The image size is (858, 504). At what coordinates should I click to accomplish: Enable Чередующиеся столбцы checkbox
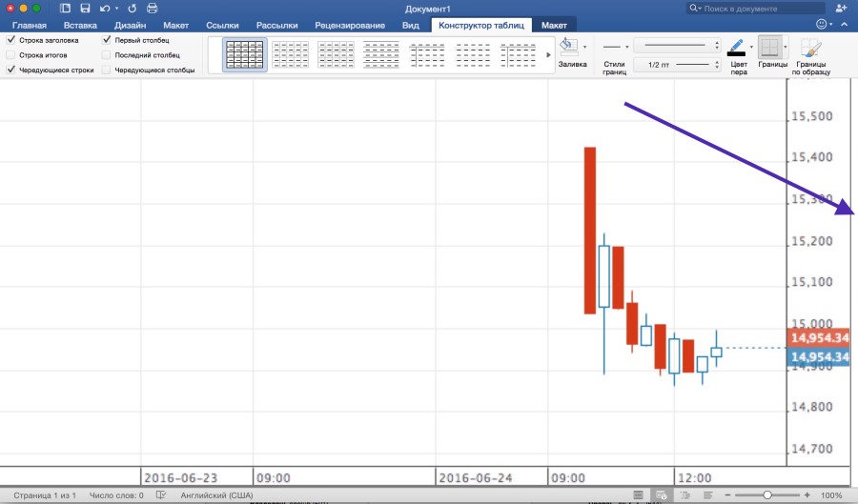107,70
